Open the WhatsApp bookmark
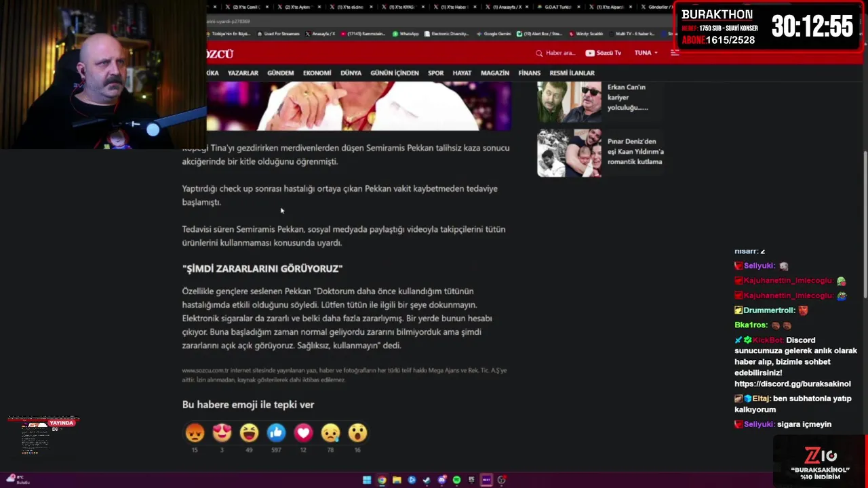Screen dimensions: 868x488 click(x=406, y=34)
